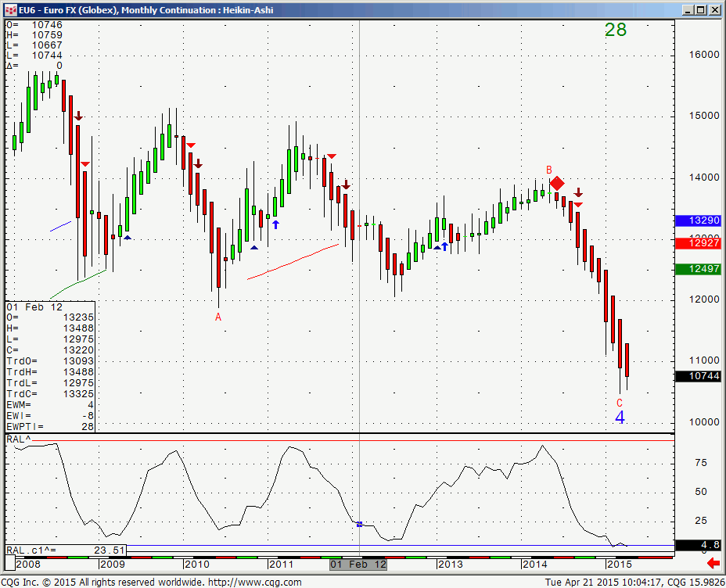Click the green 12497 price badge

tap(698, 269)
